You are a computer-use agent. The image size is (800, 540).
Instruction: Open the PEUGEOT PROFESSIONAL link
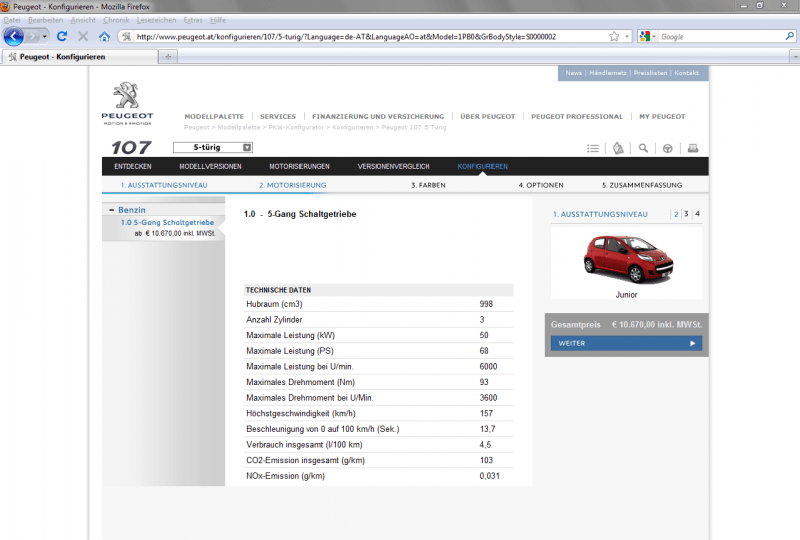click(577, 116)
